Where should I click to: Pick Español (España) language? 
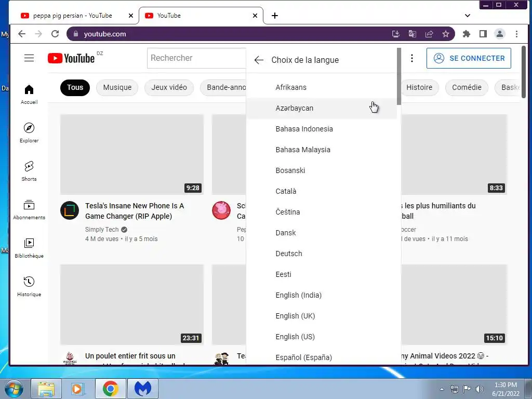(x=322, y=357)
